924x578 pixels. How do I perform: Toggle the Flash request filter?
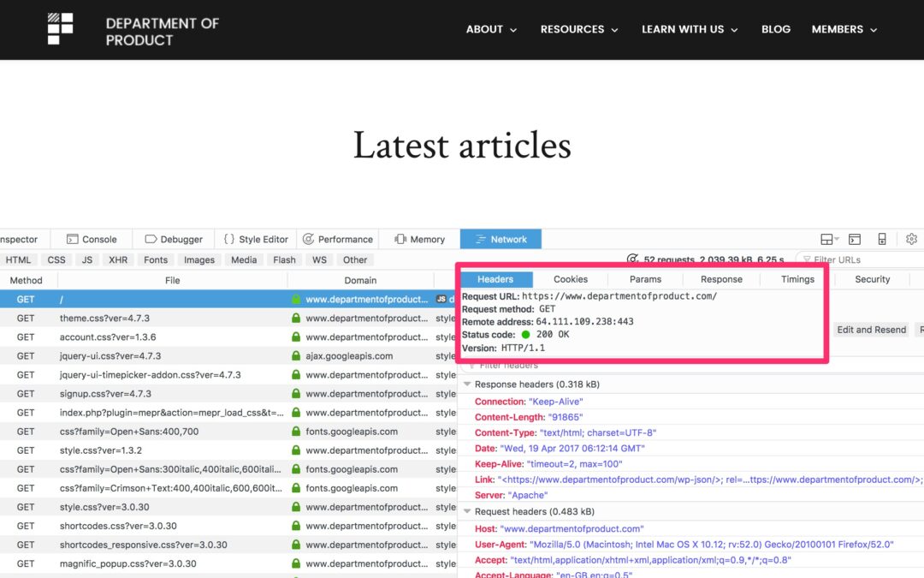tap(284, 259)
